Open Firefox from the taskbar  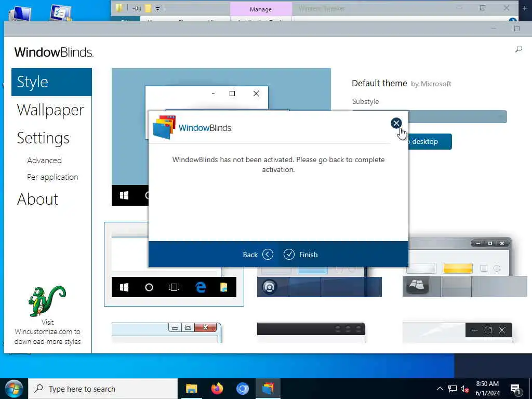tap(217, 389)
